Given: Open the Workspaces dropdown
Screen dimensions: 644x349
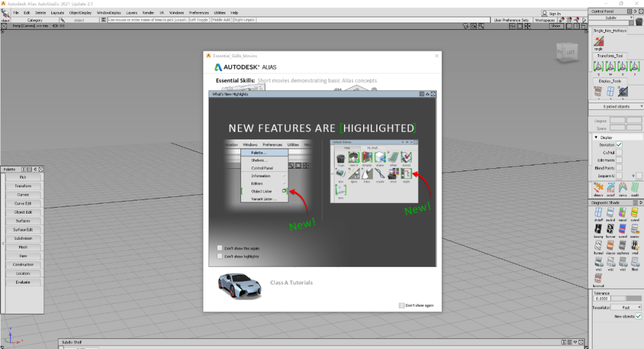Looking at the screenshot, I should coord(545,20).
